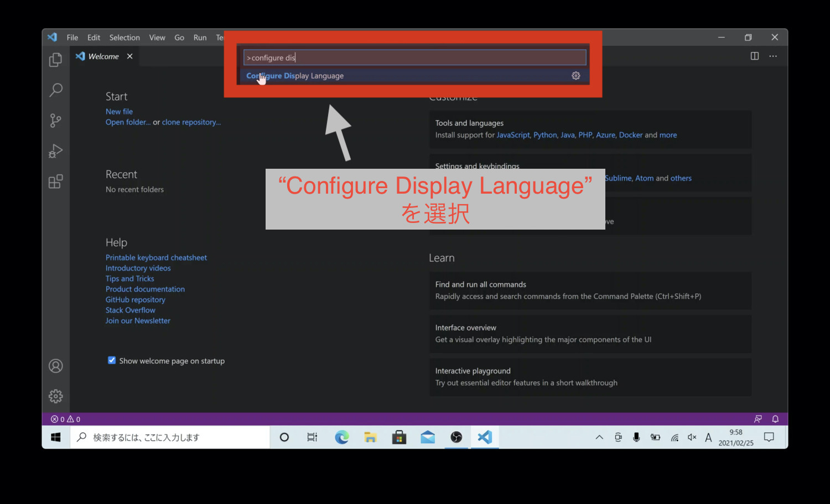
Task: Click the Cortana circle on taskbar
Action: pos(284,437)
